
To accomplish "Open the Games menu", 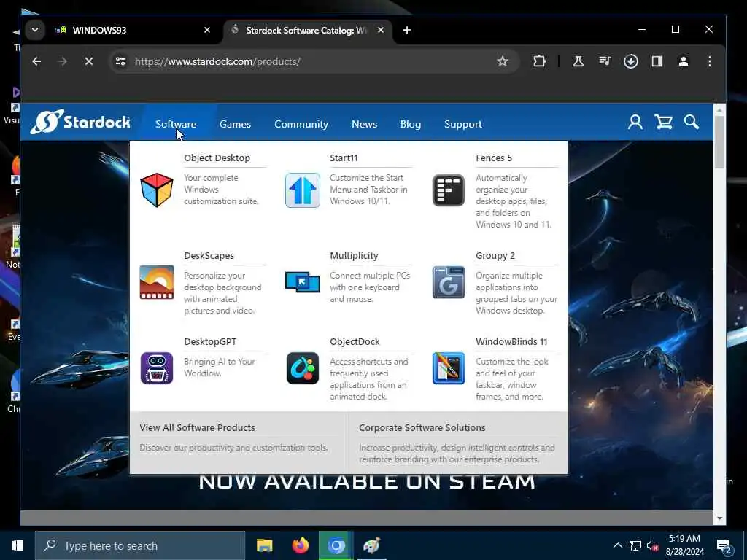I will click(x=235, y=124).
